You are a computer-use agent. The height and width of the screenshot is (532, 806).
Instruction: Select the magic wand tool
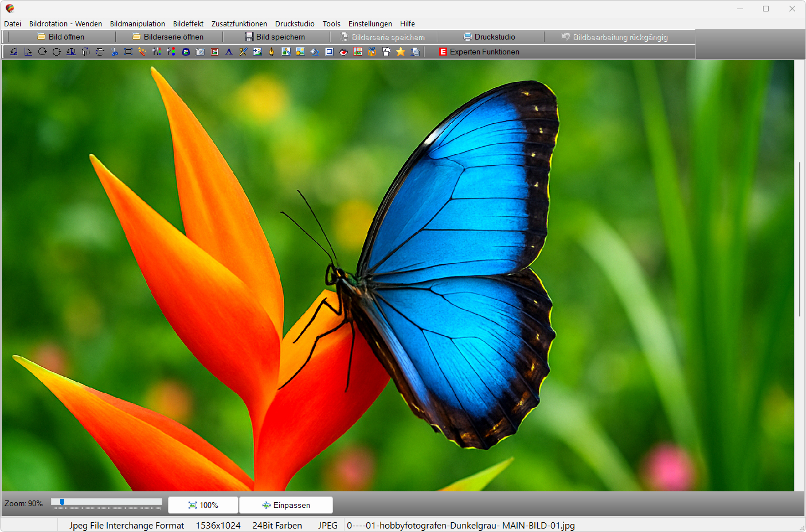click(142, 52)
